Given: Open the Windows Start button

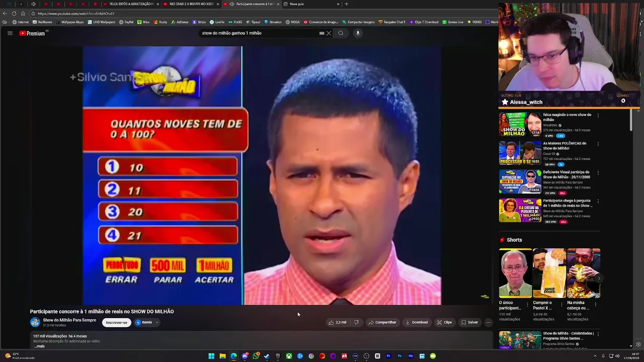Looking at the screenshot, I should click(211, 356).
